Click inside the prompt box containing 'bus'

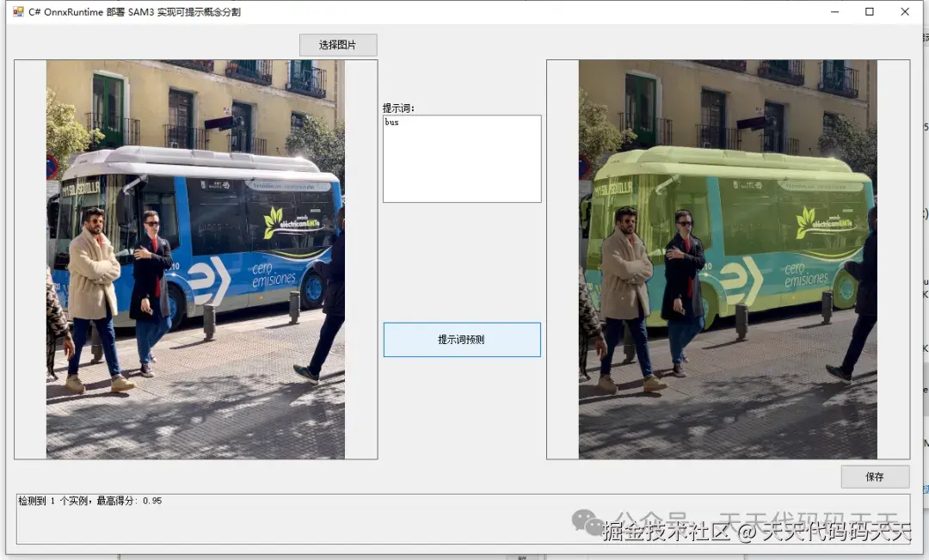pyautogui.click(x=462, y=159)
